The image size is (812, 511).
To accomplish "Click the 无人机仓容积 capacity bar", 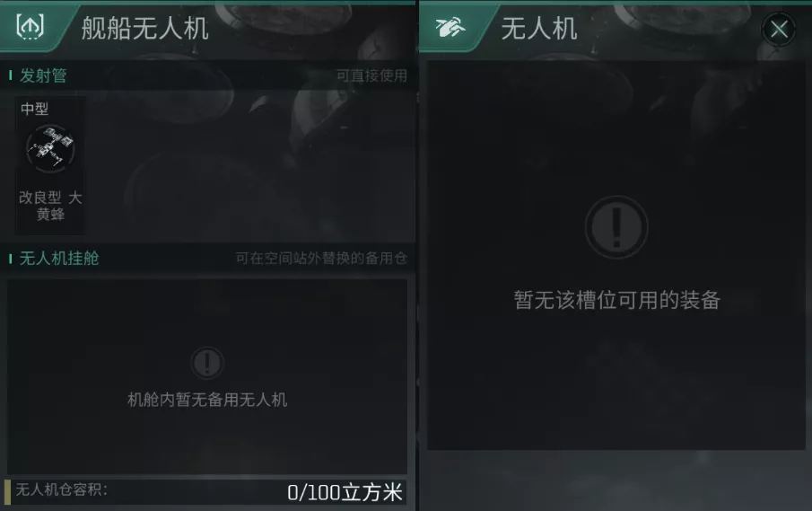I will [x=205, y=491].
